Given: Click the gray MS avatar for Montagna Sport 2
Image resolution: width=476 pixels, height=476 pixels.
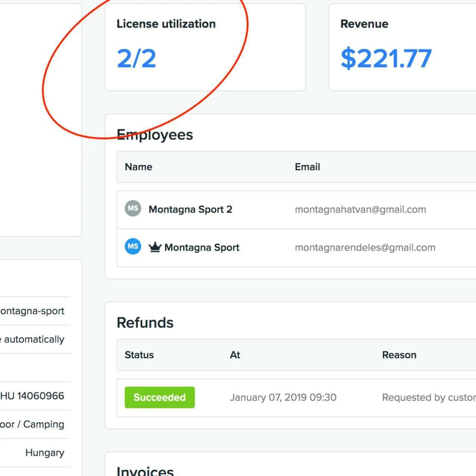Looking at the screenshot, I should coord(133,209).
